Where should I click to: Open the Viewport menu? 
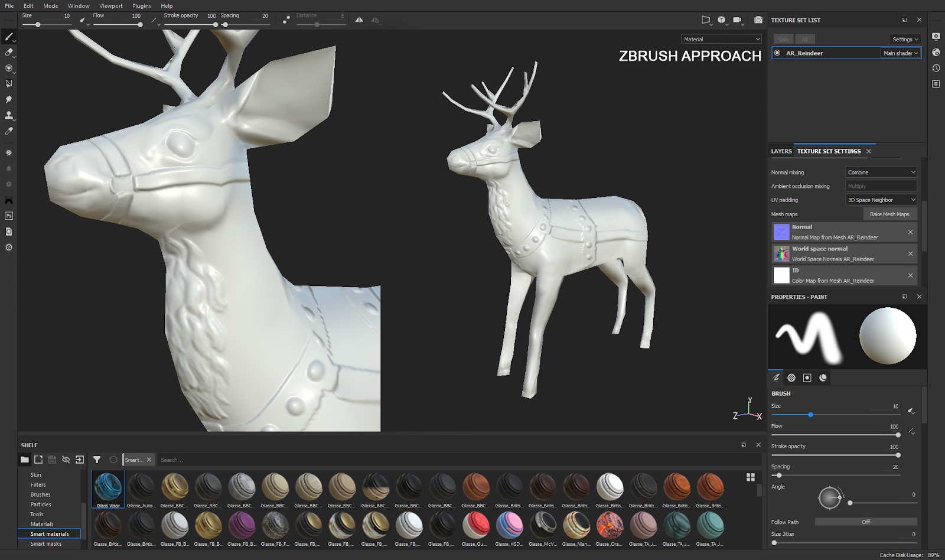111,6
